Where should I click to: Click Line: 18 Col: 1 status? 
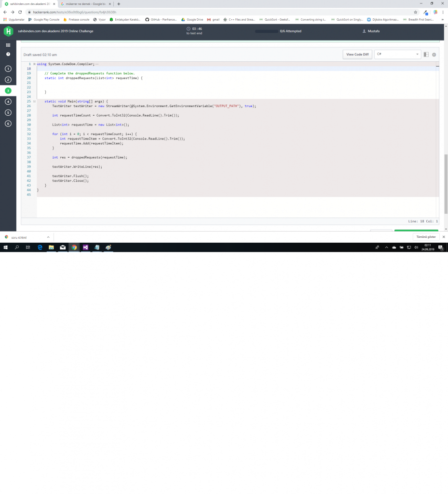coord(423,221)
